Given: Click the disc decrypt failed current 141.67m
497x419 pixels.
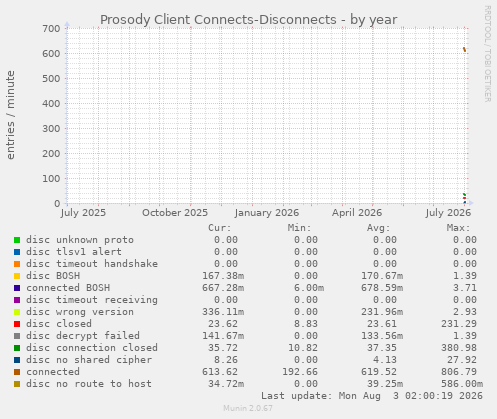Looking at the screenshot, I should click(223, 336).
